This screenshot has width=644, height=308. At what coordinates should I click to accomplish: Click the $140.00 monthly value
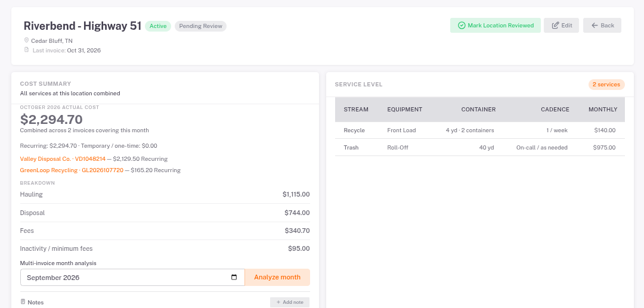coord(605,130)
